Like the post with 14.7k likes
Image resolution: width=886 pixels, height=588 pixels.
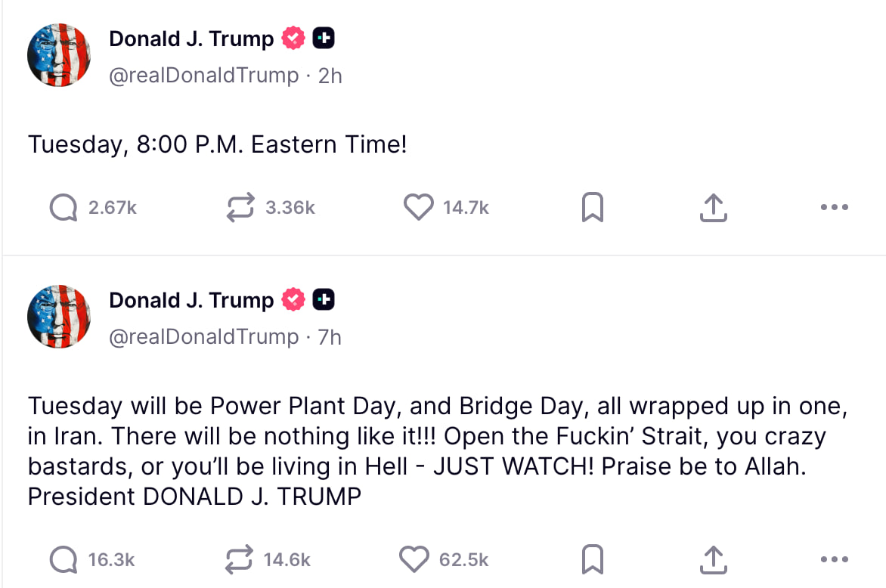[x=418, y=207]
